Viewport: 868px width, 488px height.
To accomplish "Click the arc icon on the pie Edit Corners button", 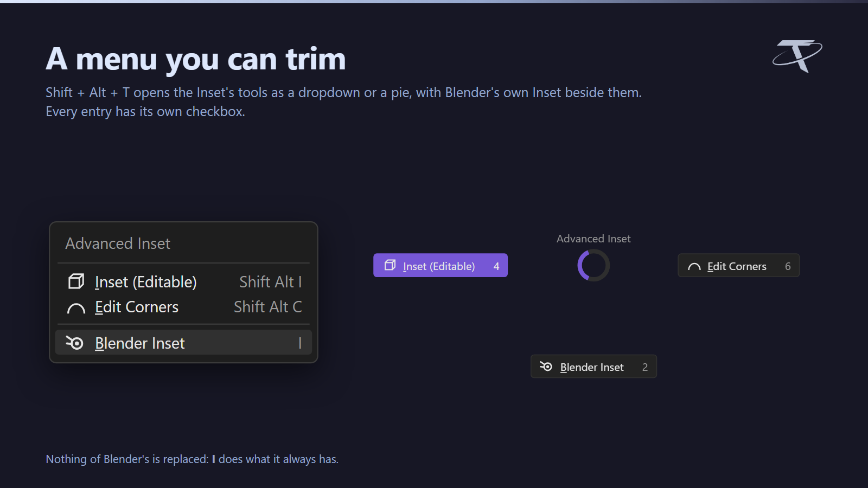I will point(694,267).
